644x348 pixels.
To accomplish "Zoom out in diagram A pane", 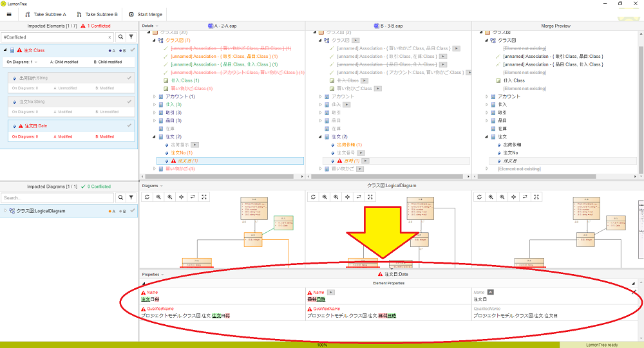I will [158, 197].
